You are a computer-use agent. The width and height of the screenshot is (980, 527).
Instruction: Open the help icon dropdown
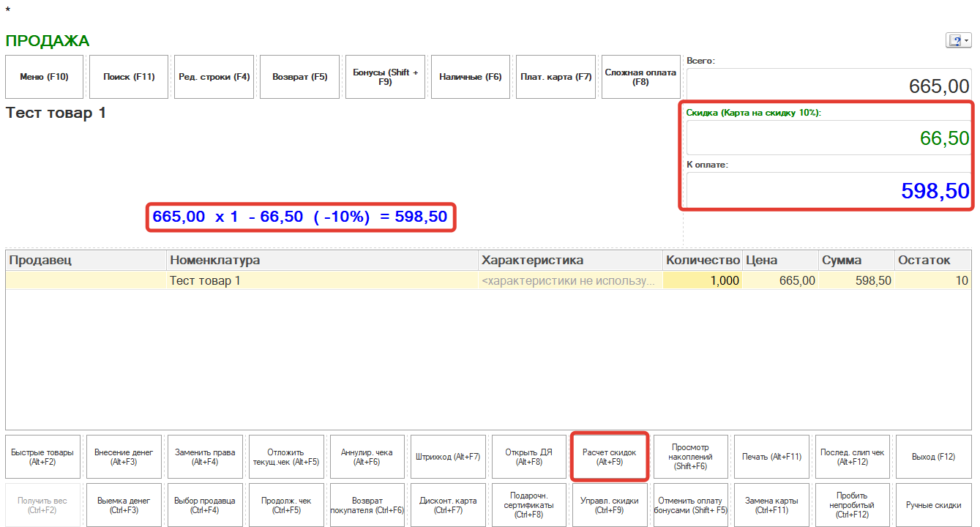click(x=959, y=41)
